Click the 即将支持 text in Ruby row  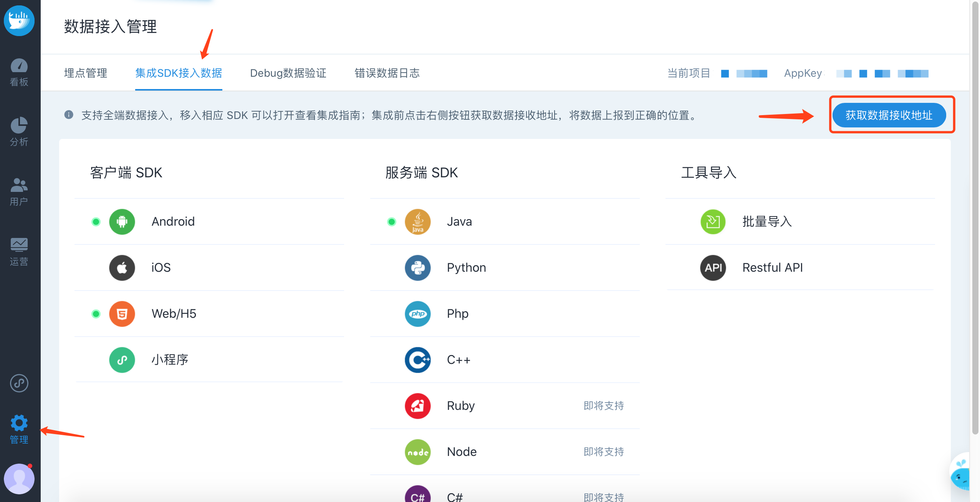(x=604, y=406)
